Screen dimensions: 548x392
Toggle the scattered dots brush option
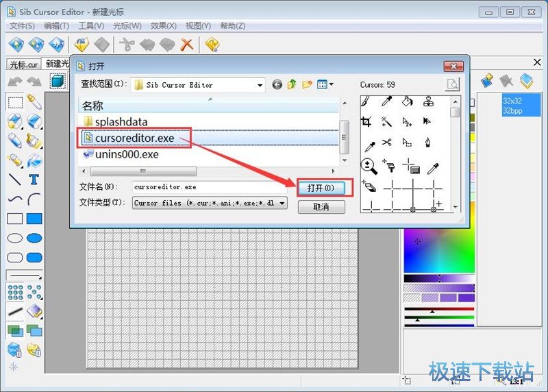point(34,292)
